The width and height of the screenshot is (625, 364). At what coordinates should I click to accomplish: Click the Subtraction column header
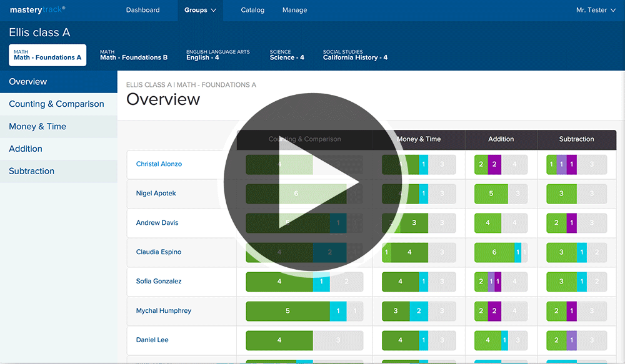(x=576, y=139)
